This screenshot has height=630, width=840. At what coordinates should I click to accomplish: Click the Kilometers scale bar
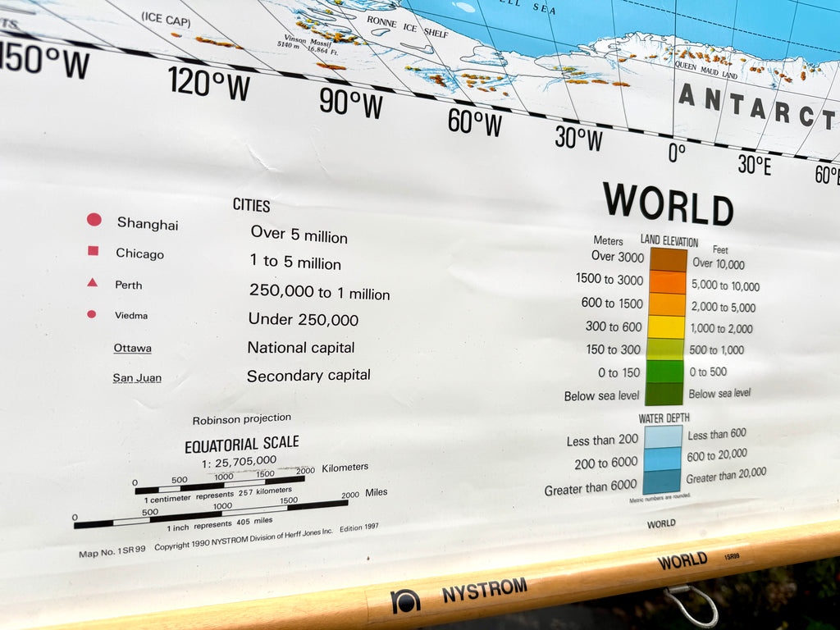coord(220,485)
